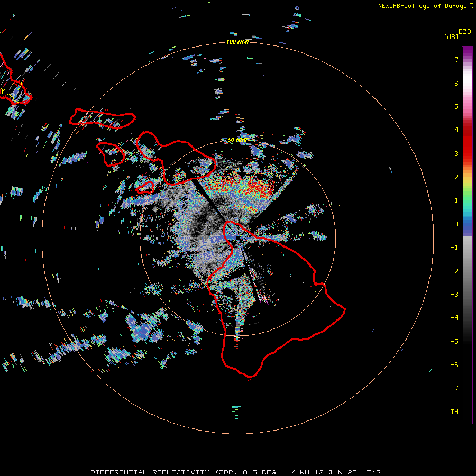Click the 4 value on the color scale
Image resolution: width=476 pixels, height=476 pixels.
click(x=456, y=130)
